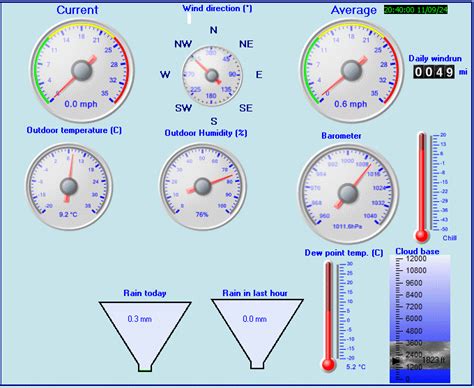Click the 0.0 mph current reading
474x388 pixels.
coord(81,104)
